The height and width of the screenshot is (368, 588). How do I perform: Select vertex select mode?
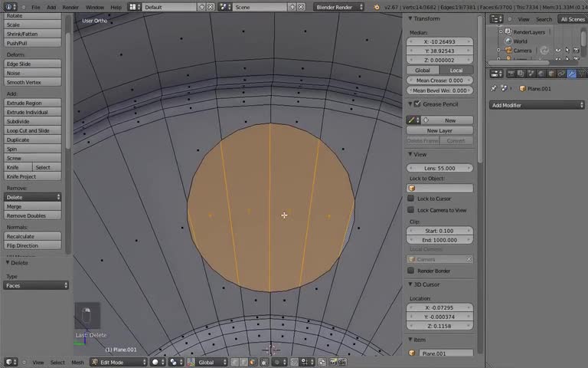(x=235, y=362)
